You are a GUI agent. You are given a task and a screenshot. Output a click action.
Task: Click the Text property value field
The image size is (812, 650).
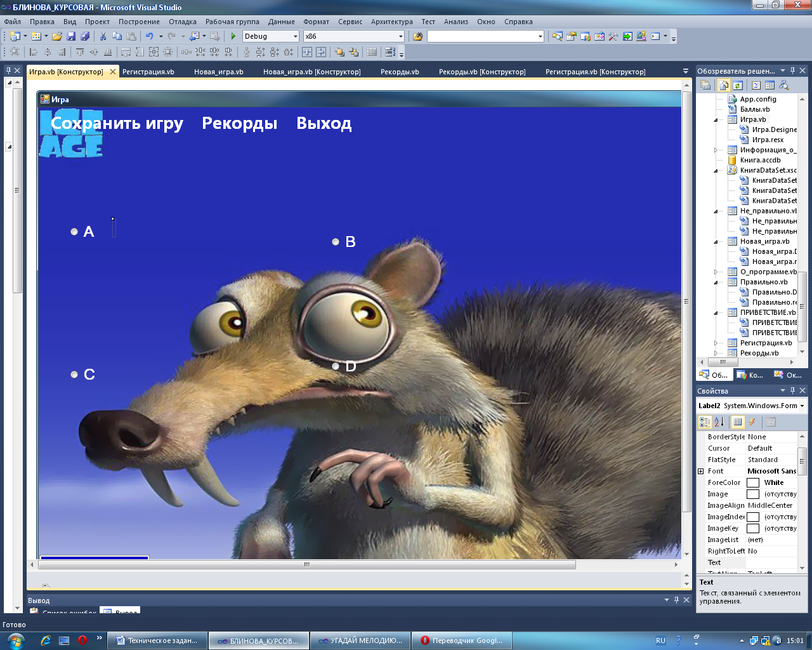pyautogui.click(x=771, y=562)
